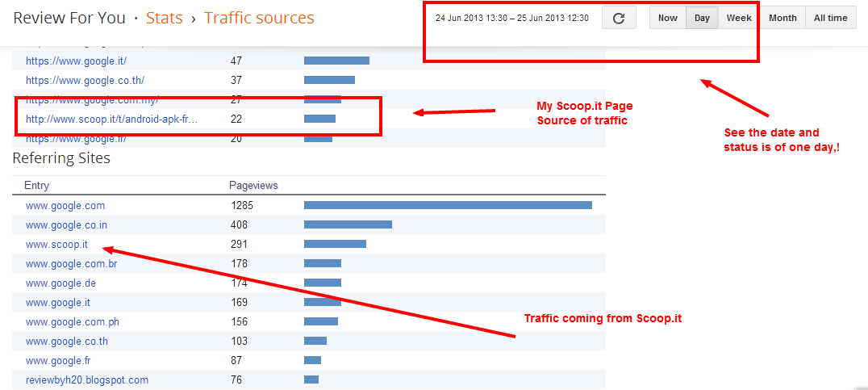Click the Entry column header

pos(36,186)
